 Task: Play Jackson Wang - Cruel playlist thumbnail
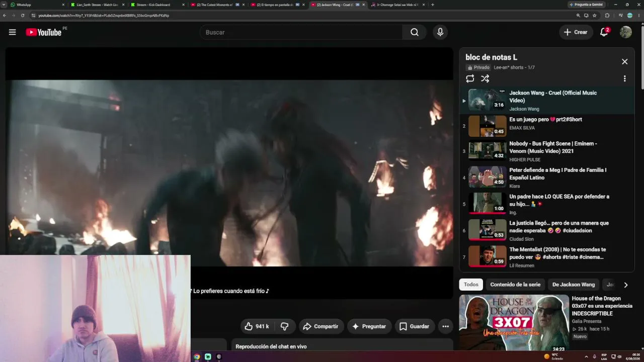click(487, 100)
